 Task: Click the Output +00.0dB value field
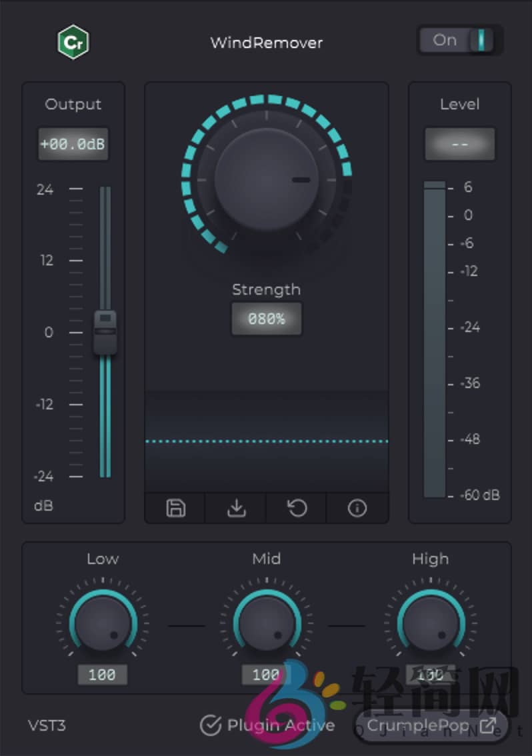tap(73, 144)
